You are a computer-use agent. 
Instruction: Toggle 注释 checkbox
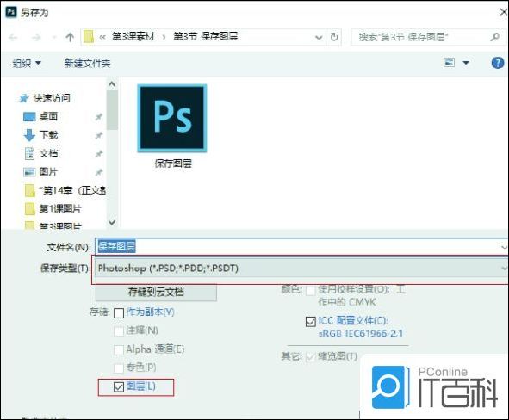coord(119,331)
